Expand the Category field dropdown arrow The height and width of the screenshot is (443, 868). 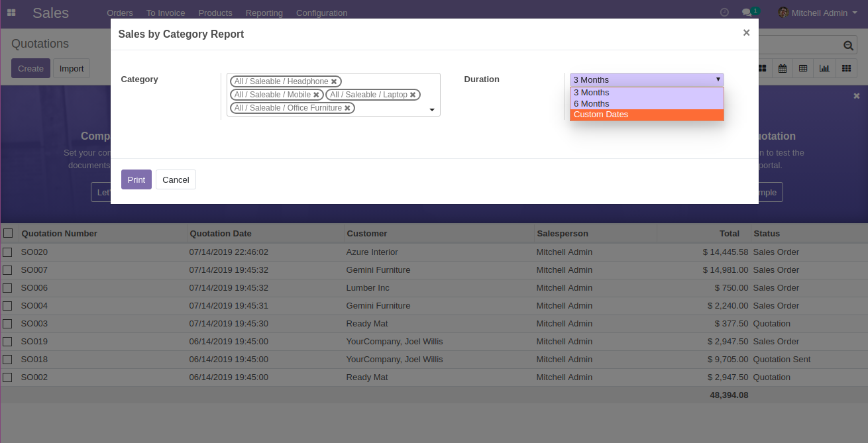coord(432,110)
